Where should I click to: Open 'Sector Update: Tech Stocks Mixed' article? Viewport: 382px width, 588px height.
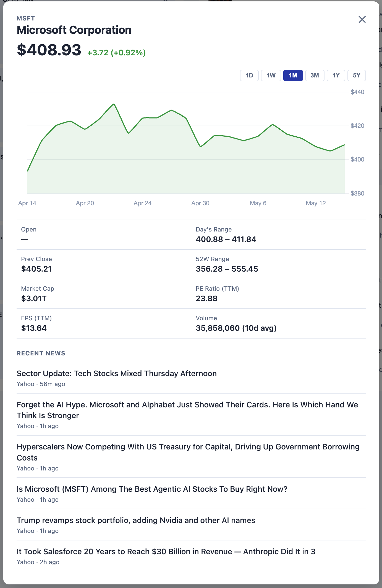(117, 373)
